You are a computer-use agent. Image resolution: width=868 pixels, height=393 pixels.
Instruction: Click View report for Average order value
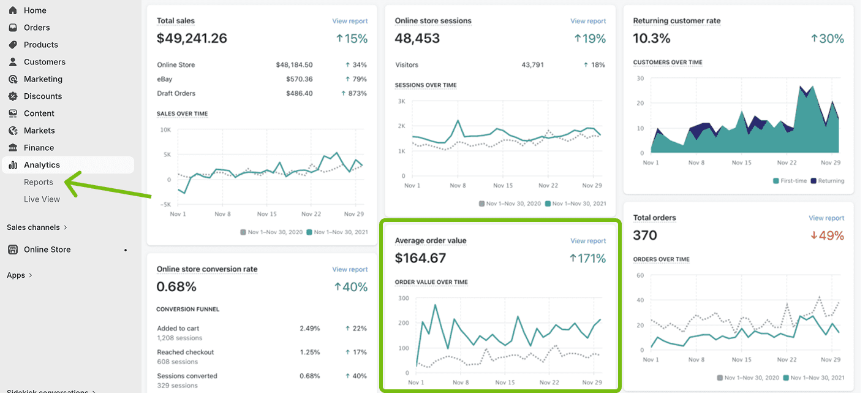pyautogui.click(x=587, y=240)
